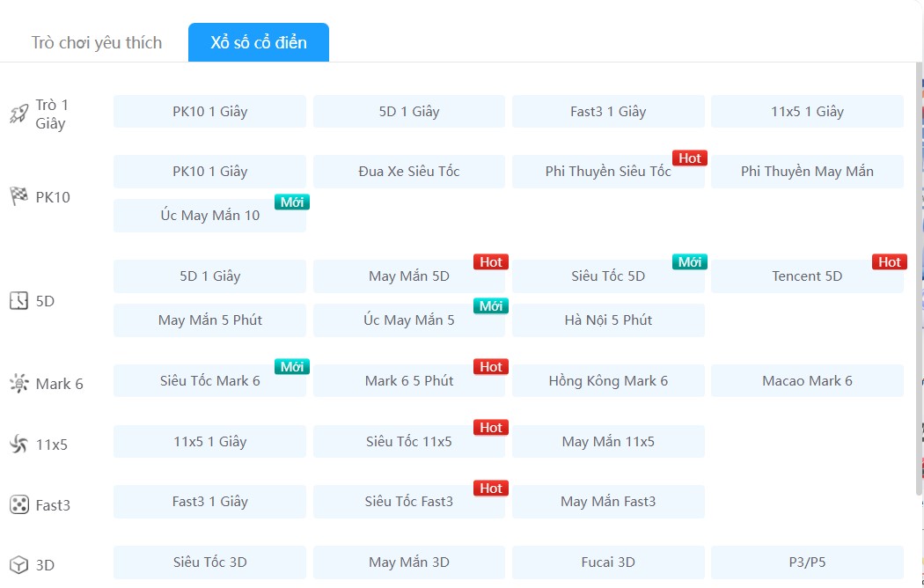Select Hà Nội 5 Phút lottery

tap(608, 320)
